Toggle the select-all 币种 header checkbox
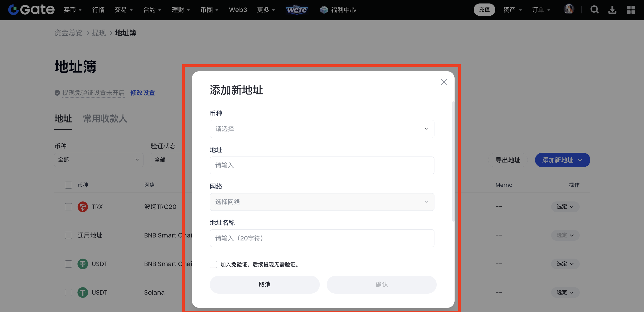 click(x=68, y=185)
